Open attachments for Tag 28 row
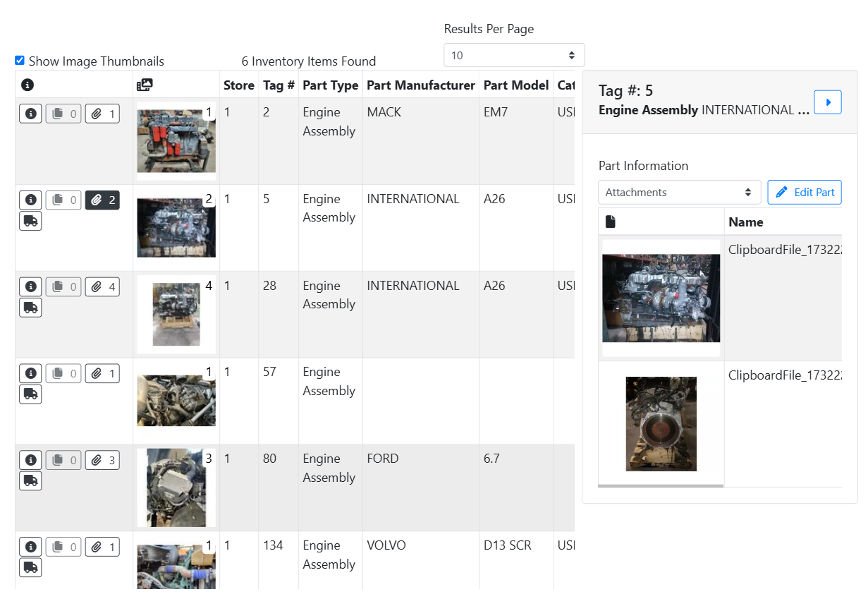This screenshot has width=868, height=599. pos(102,287)
